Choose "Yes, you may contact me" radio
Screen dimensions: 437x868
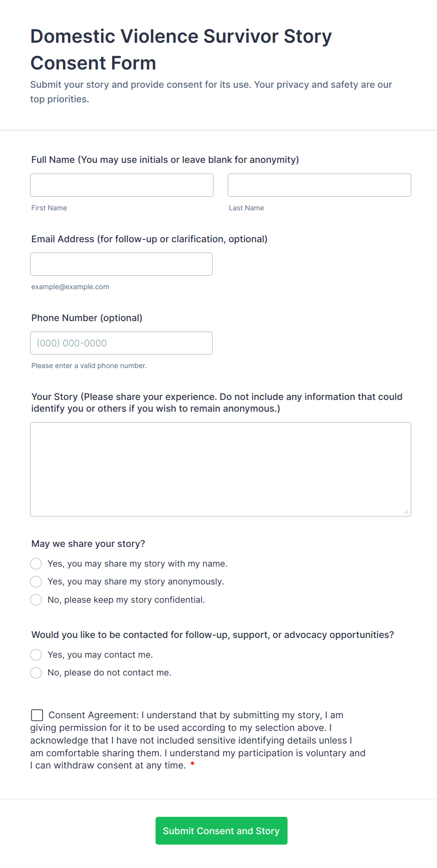(x=36, y=655)
